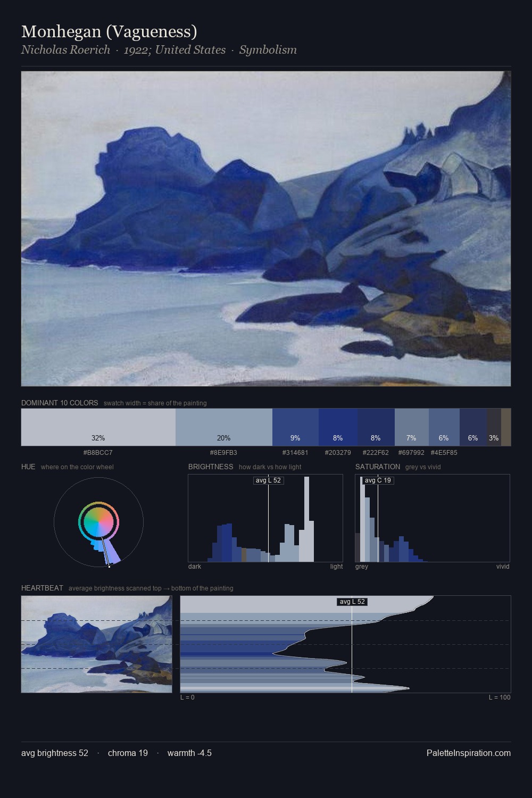The height and width of the screenshot is (798, 532).
Task: Click hex code '#8E9FB3'
Action: [223, 453]
